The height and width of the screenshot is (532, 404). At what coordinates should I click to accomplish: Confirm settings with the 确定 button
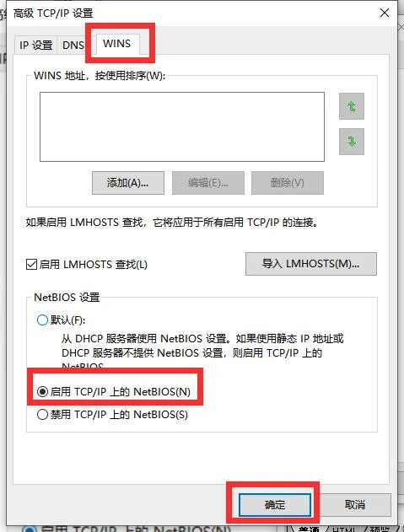click(x=275, y=504)
